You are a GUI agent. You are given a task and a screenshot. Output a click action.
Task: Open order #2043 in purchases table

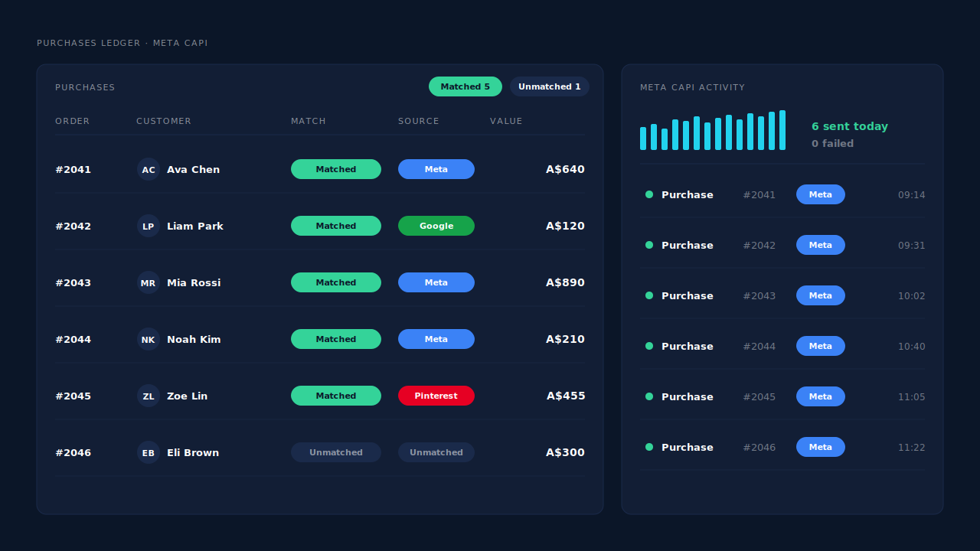coord(73,282)
